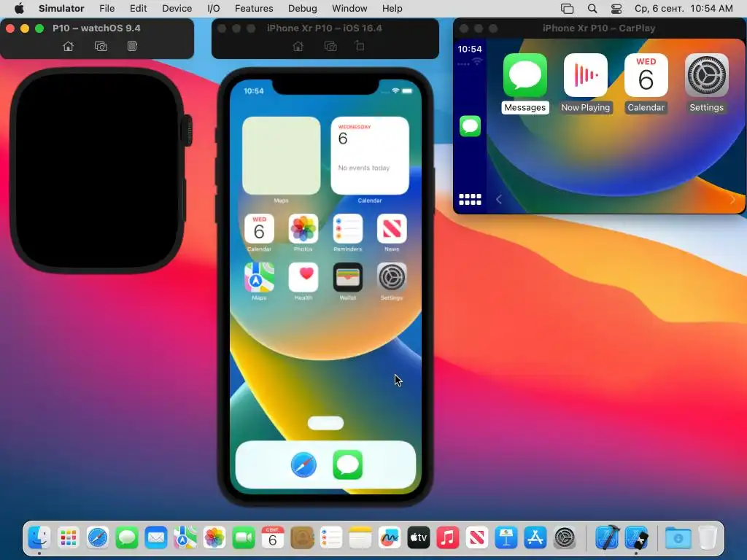747x560 pixels.
Task: Open News app on iPhone home screen
Action: coord(392,229)
